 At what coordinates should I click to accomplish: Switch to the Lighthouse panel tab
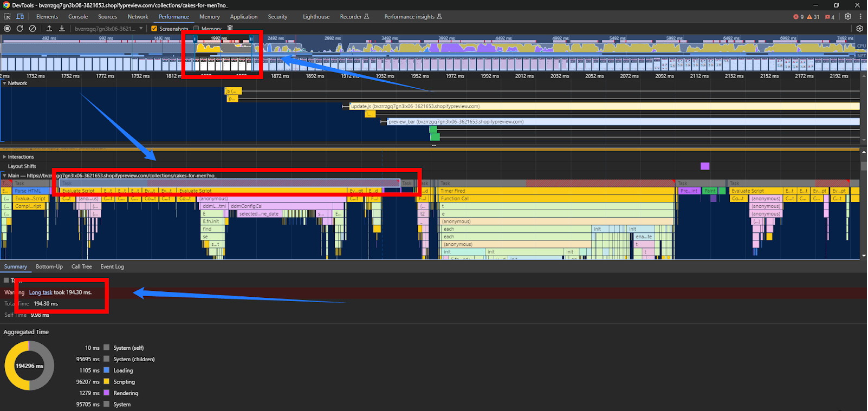click(x=316, y=17)
